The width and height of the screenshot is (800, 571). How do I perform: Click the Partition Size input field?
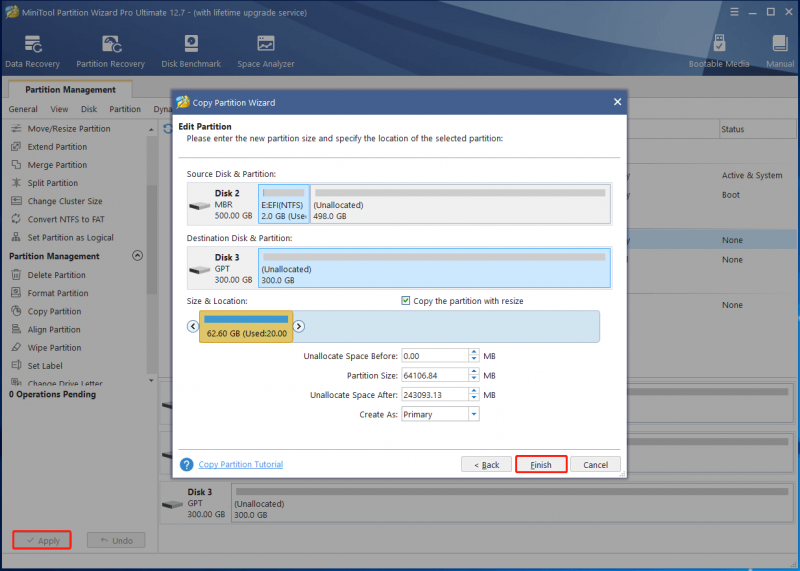pos(435,376)
